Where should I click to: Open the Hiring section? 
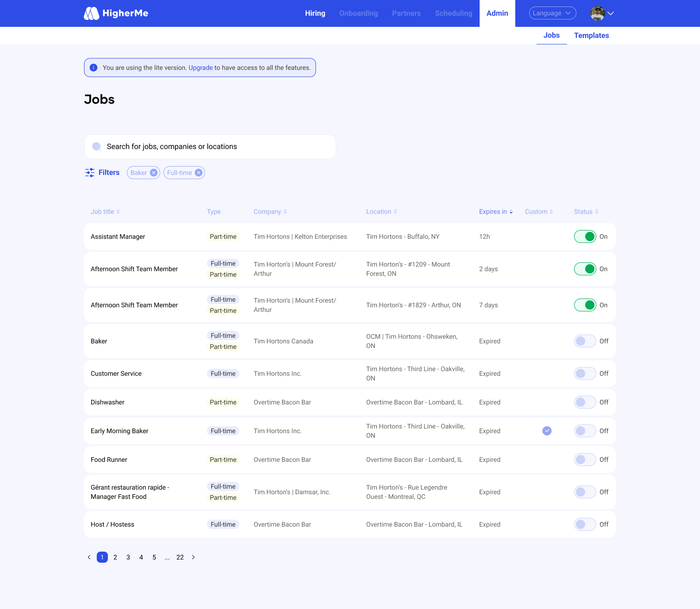coord(315,13)
